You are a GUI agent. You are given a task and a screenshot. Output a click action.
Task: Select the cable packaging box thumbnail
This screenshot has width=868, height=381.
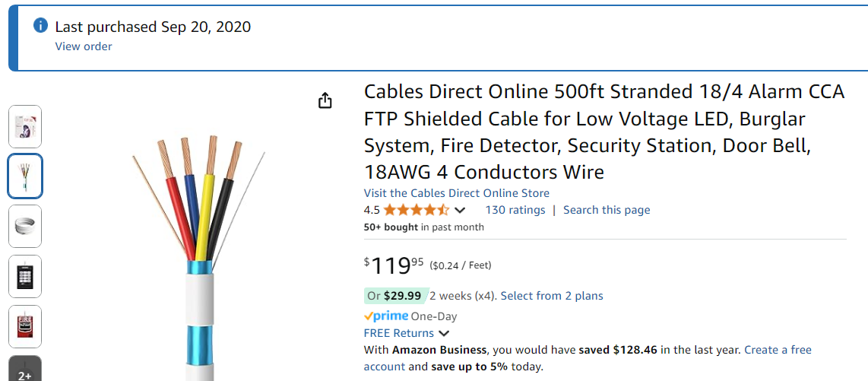click(x=25, y=125)
